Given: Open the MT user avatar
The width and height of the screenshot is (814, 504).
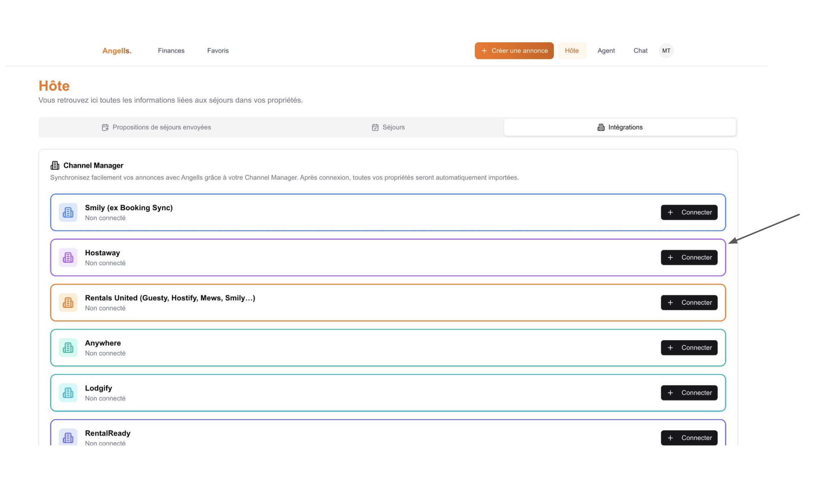Looking at the screenshot, I should coord(666,51).
